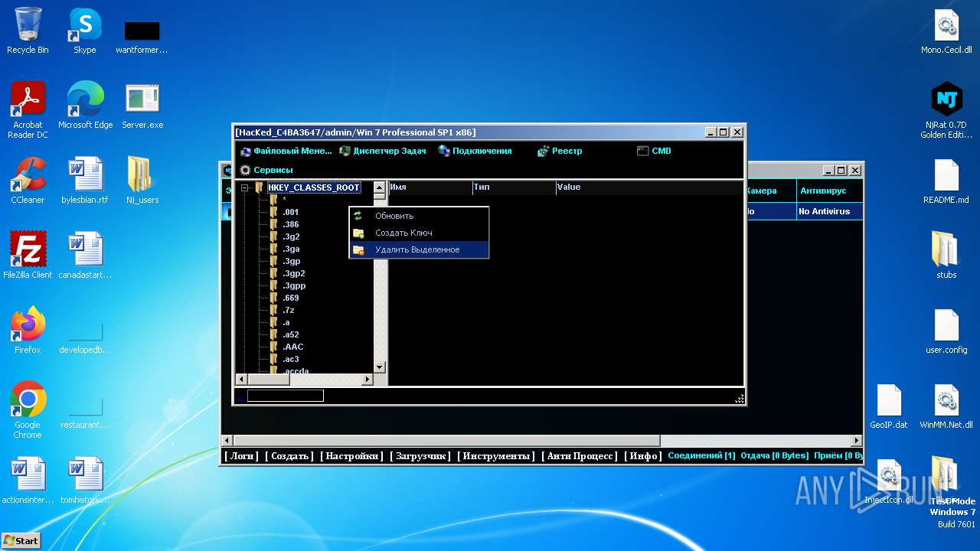
Task: Open the Windows Start menu
Action: click(x=21, y=540)
